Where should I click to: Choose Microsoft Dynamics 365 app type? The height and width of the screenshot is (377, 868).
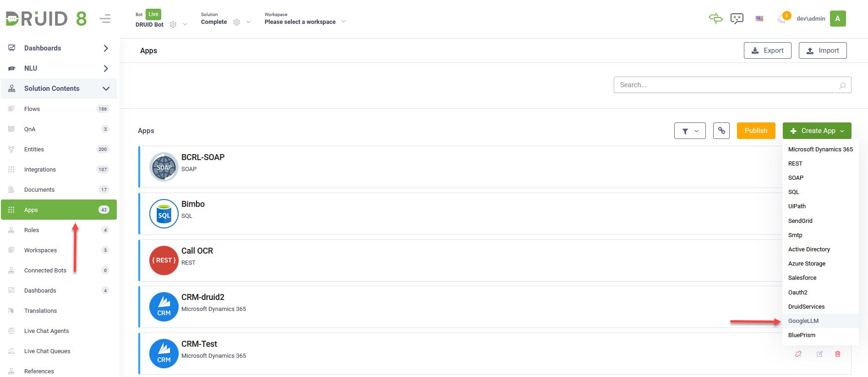coord(820,149)
